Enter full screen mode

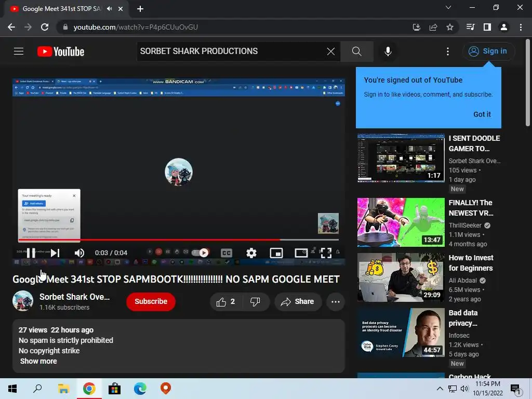(326, 253)
